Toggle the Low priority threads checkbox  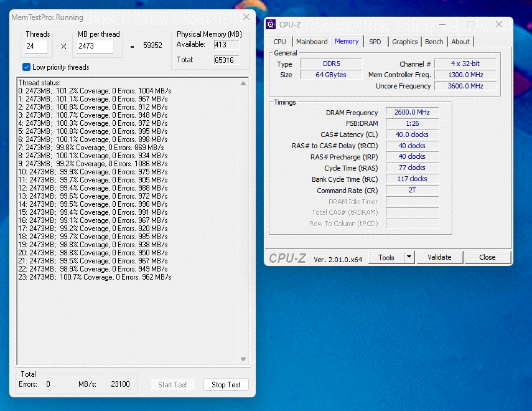coord(27,67)
